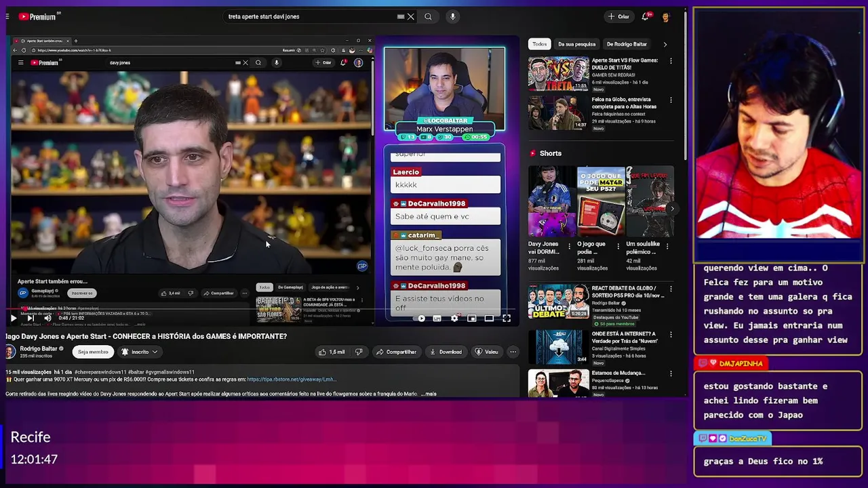Click the hamburger menu in inner video
The height and width of the screenshot is (488, 868).
[x=20, y=62]
